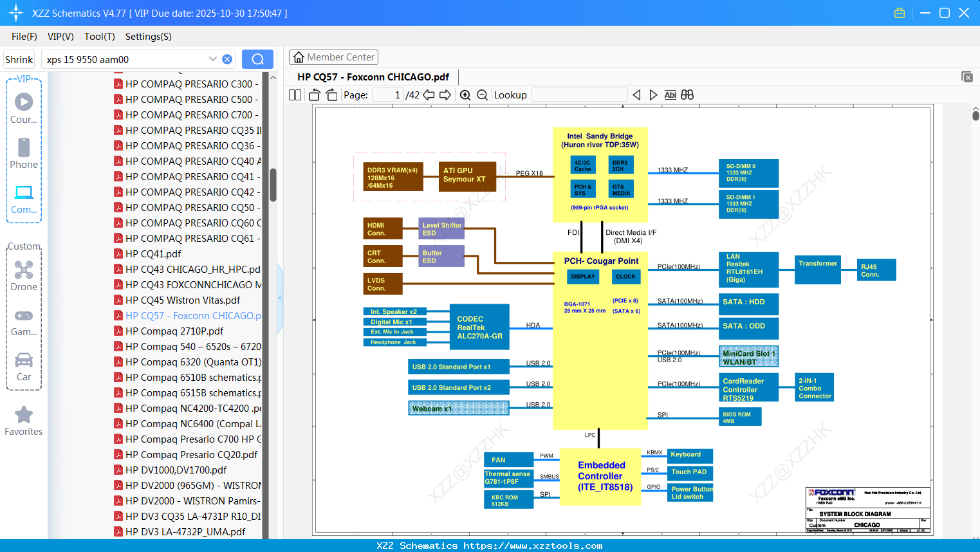
Task: Visit the www.xzztools.com link in the status bar
Action: (533, 546)
